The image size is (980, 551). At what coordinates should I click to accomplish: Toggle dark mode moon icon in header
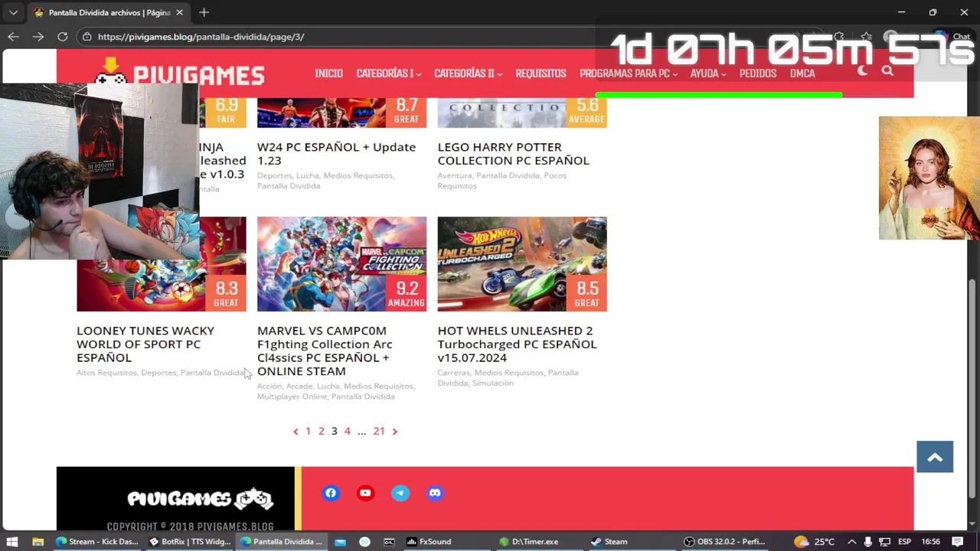click(x=863, y=70)
